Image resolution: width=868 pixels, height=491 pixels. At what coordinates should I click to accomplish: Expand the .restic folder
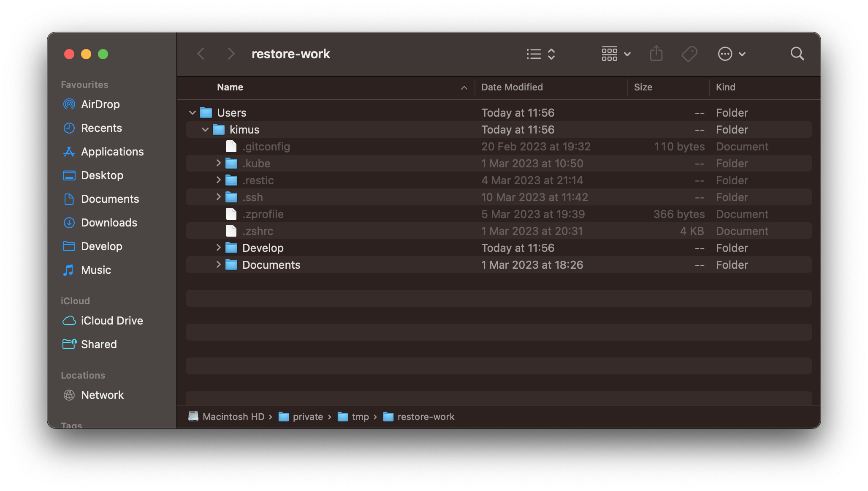point(218,180)
